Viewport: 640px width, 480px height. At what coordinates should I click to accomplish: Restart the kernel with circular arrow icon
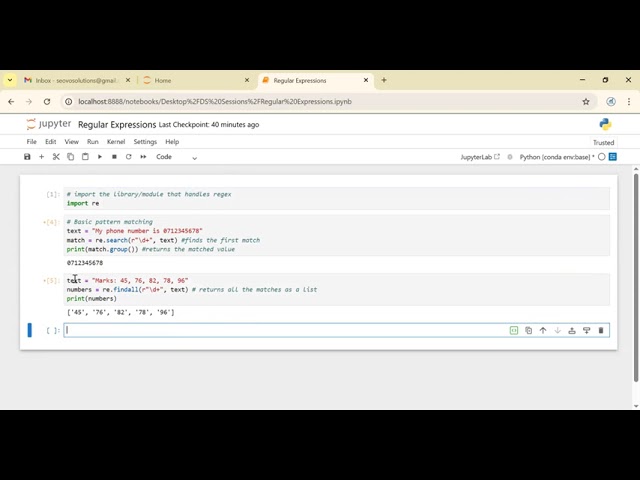pyautogui.click(x=129, y=157)
